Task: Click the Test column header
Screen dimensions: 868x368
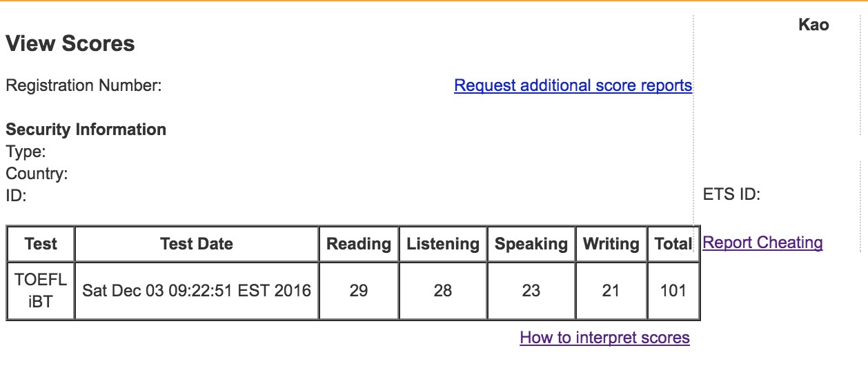Action: (x=41, y=244)
